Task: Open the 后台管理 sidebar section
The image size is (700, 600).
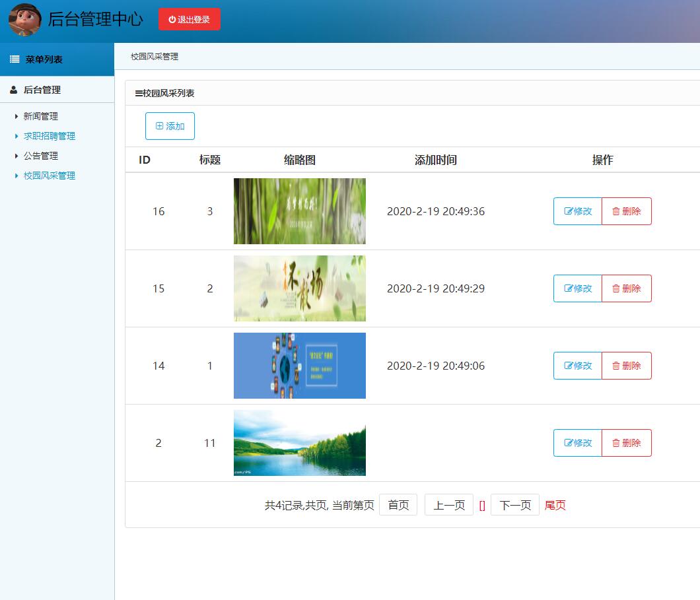Action: coord(42,89)
